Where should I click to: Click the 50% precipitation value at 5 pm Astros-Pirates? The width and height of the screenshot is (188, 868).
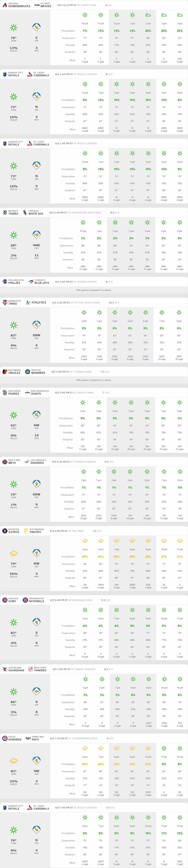point(85,557)
